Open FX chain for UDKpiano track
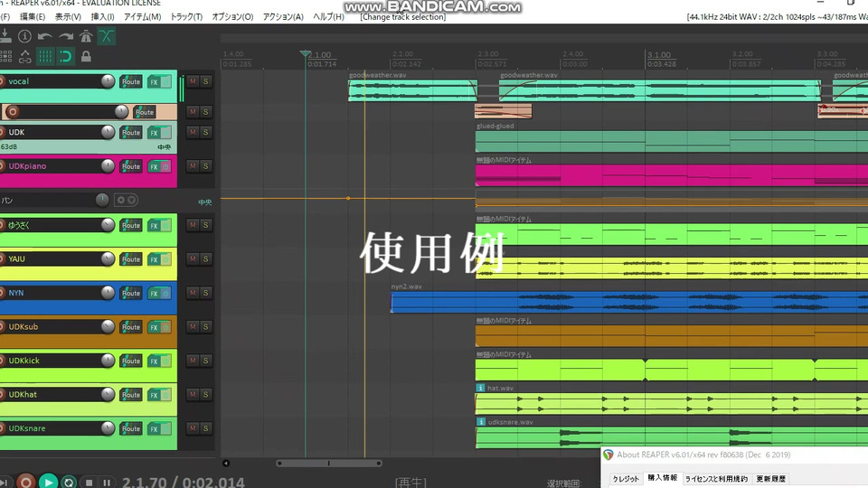 pos(154,166)
